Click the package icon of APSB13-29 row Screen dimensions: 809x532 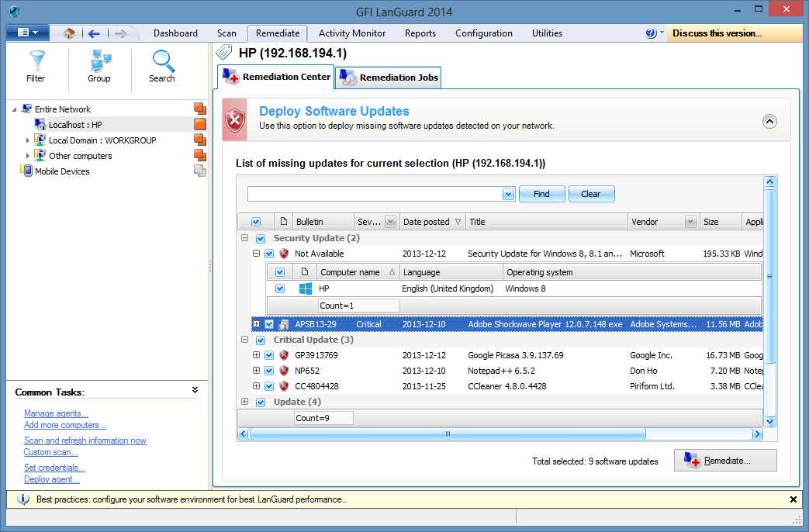tap(284, 324)
